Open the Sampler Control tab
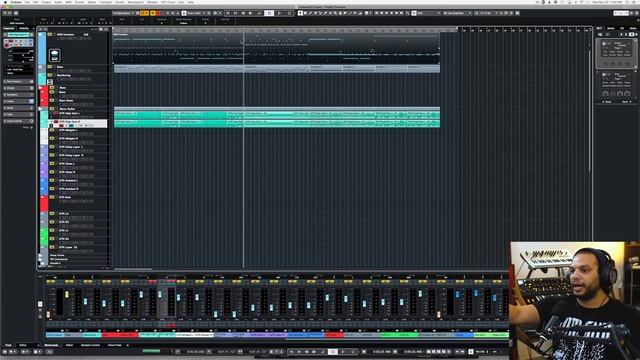The image size is (640, 360). coord(90,345)
